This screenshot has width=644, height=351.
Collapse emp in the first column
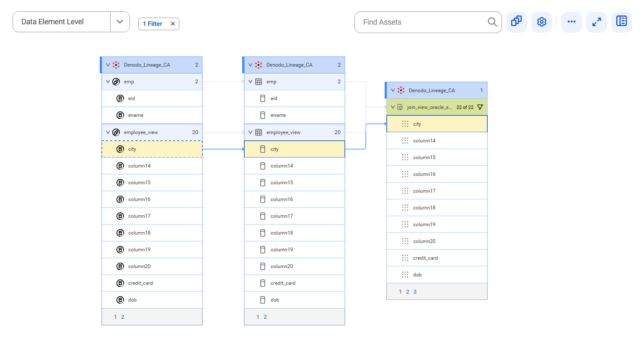(x=108, y=82)
